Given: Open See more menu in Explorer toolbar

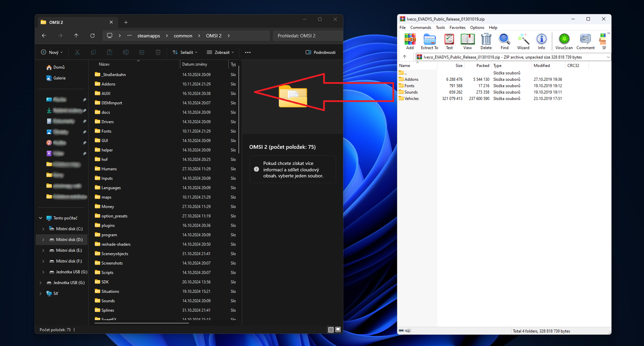Looking at the screenshot, I should pos(248,52).
